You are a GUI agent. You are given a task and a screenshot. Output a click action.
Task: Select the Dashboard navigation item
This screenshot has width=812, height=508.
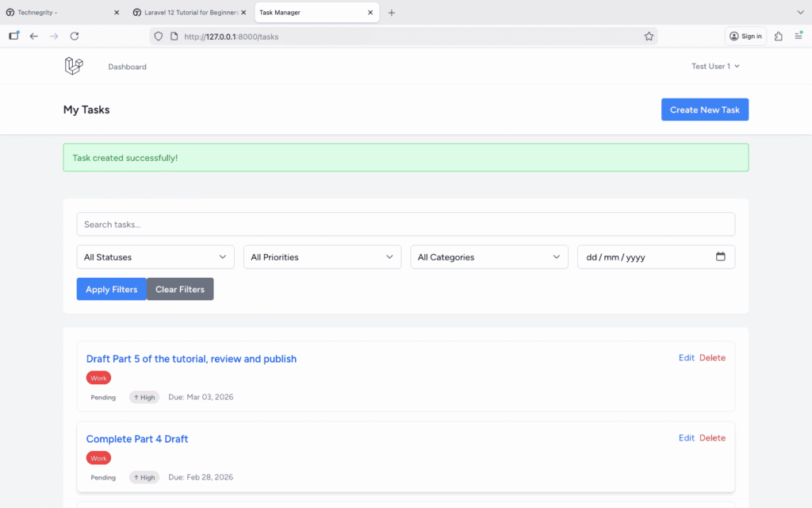(x=128, y=67)
